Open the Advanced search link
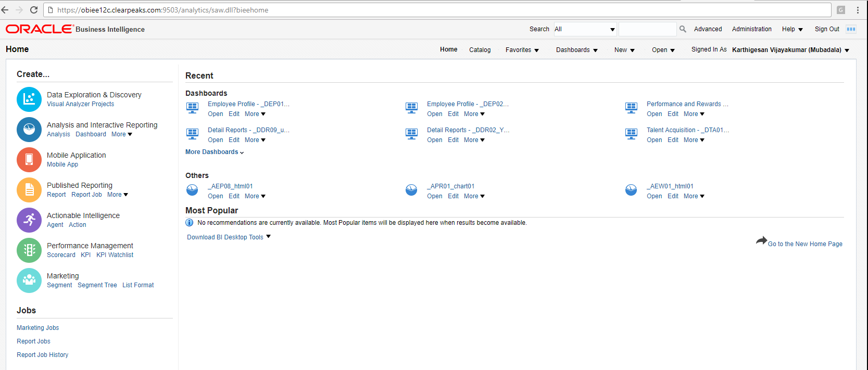Screen dimensions: 868x370 [708, 29]
